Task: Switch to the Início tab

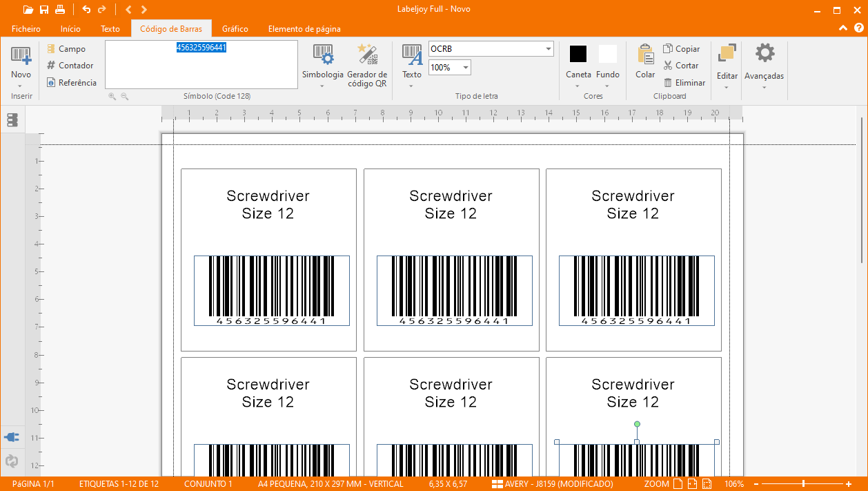Action: tap(70, 29)
